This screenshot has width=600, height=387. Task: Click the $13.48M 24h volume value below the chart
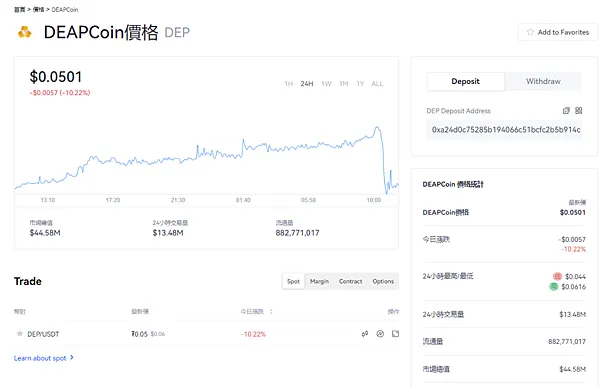tap(168, 233)
